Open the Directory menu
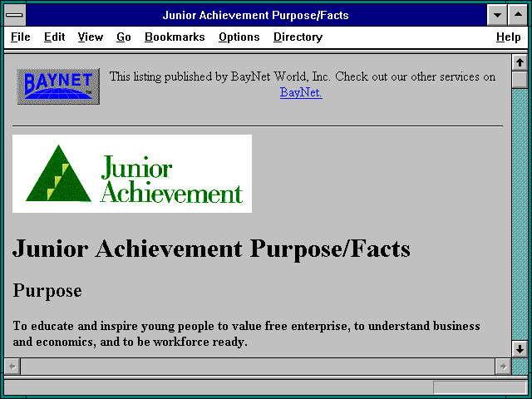The image size is (532, 399). click(298, 37)
